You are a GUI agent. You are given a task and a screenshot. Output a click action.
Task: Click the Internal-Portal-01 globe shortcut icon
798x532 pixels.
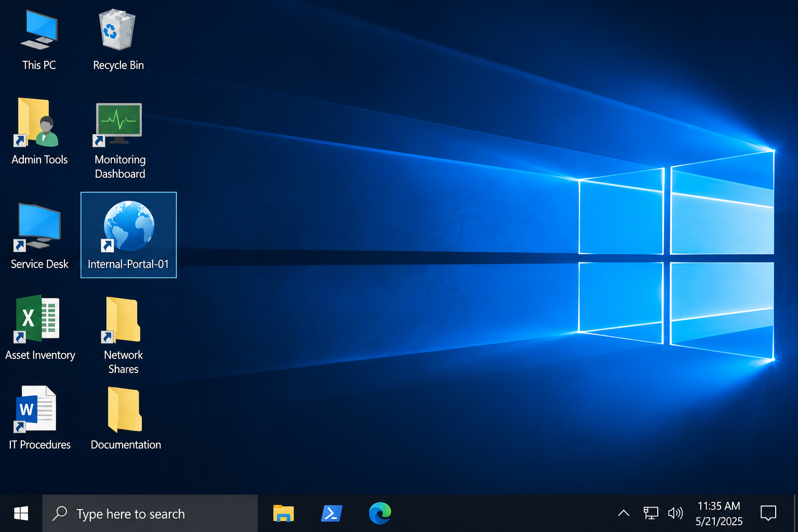coord(129,226)
